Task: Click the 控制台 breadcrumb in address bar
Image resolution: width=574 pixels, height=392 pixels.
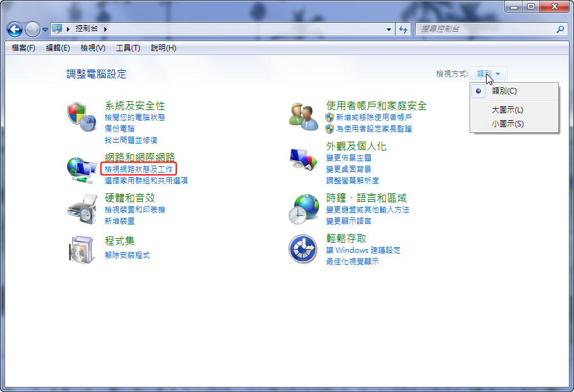Action: pos(87,28)
